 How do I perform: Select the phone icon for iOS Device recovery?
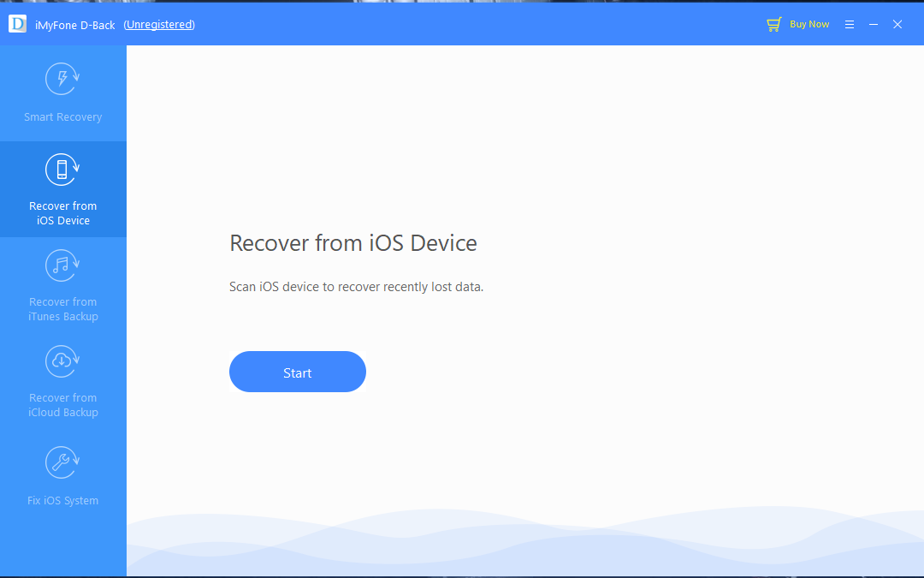coord(62,170)
